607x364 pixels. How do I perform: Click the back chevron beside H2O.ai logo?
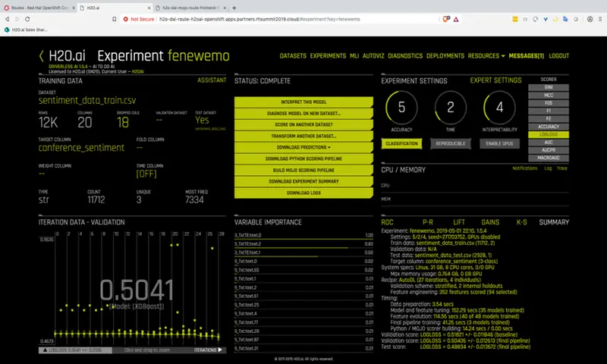coord(41,56)
